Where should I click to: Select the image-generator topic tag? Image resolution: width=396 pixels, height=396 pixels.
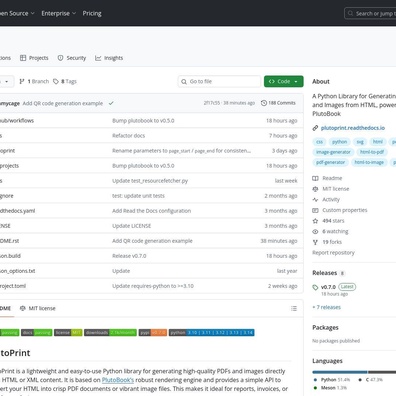point(333,152)
